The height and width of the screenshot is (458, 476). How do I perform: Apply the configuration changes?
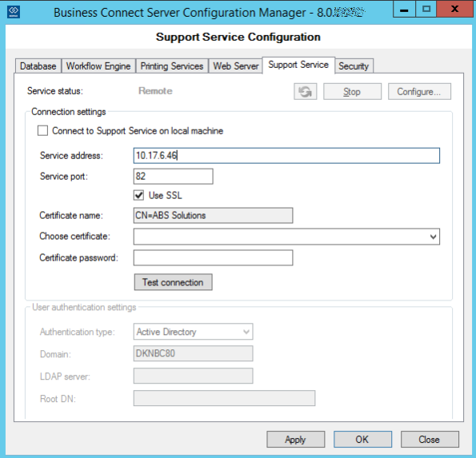[x=296, y=439]
